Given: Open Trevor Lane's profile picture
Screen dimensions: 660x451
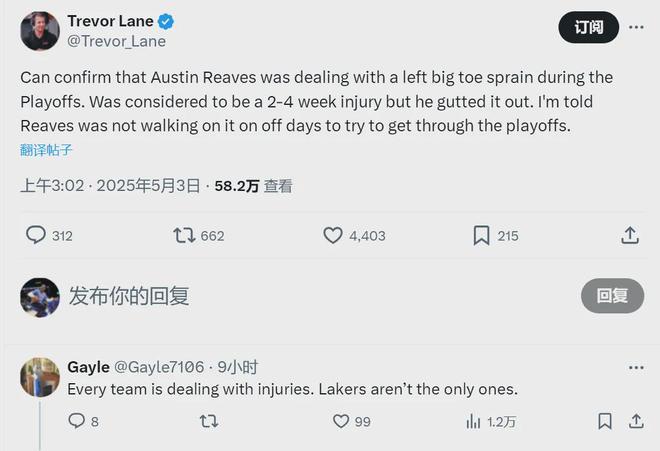Looking at the screenshot, I should pyautogui.click(x=40, y=31).
